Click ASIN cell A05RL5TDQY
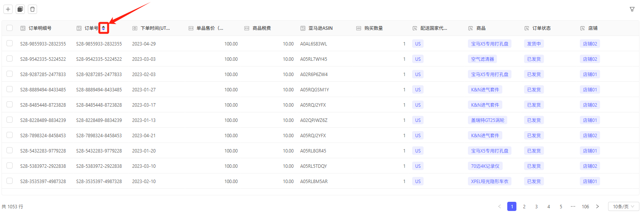The image size is (644, 219). tap(314, 166)
